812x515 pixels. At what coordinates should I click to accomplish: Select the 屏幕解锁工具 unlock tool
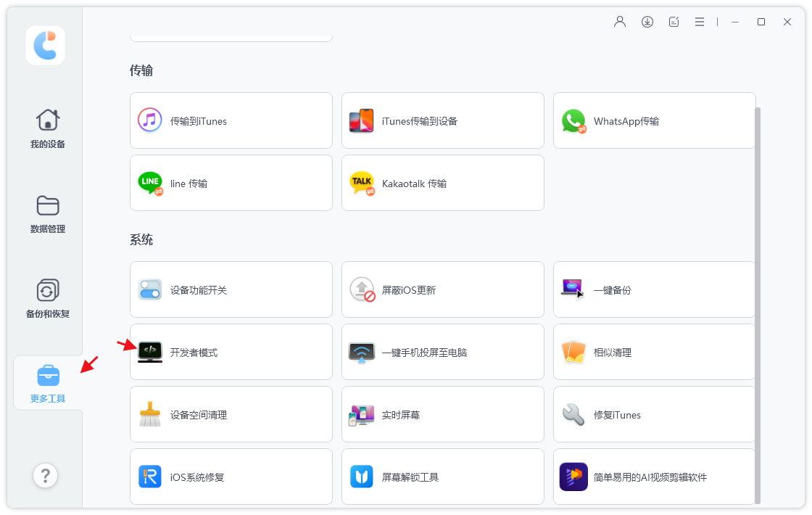coord(442,477)
